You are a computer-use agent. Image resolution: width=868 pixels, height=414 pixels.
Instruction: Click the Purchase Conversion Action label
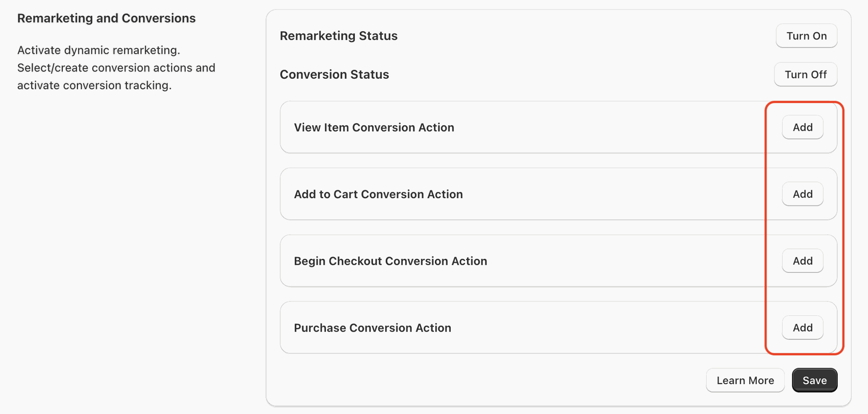(x=372, y=328)
